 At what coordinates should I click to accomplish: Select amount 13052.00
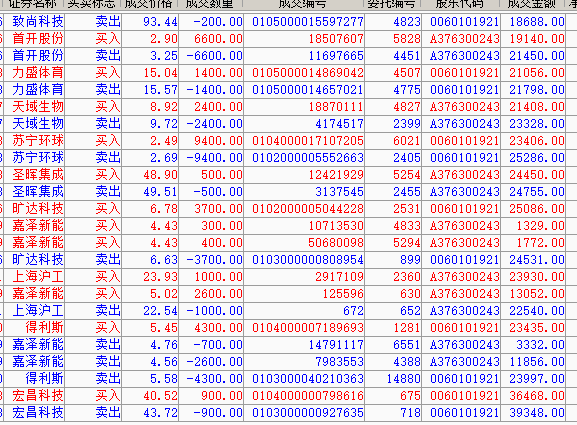(537, 294)
